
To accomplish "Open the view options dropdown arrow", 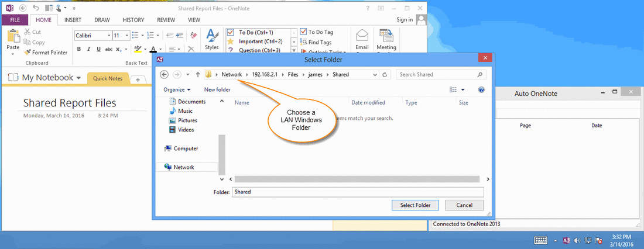I will (x=463, y=89).
